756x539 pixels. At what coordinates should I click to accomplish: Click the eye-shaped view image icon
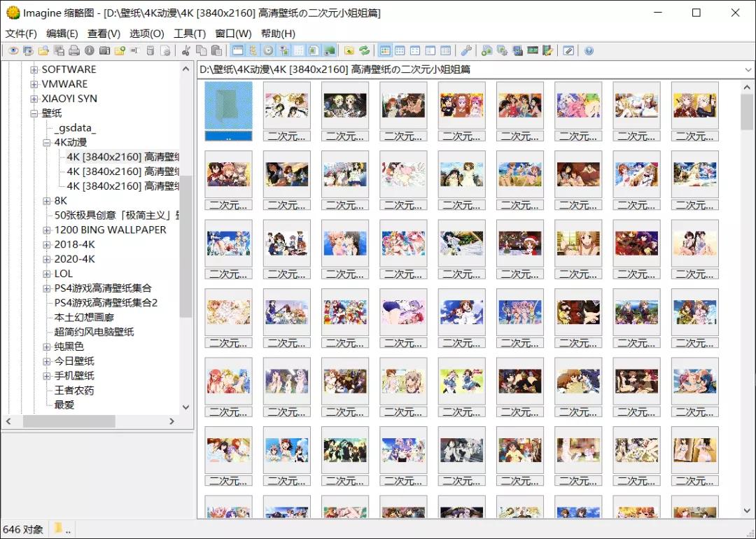13,50
